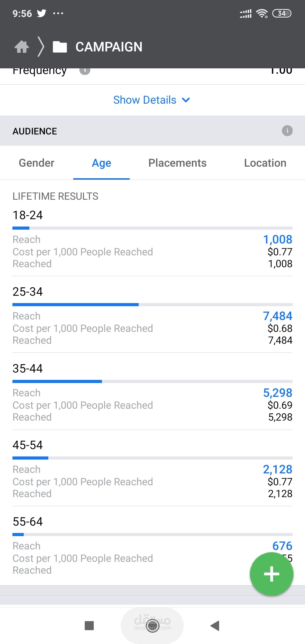The width and height of the screenshot is (305, 644).
Task: Switch to the Location tab
Action: point(265,163)
